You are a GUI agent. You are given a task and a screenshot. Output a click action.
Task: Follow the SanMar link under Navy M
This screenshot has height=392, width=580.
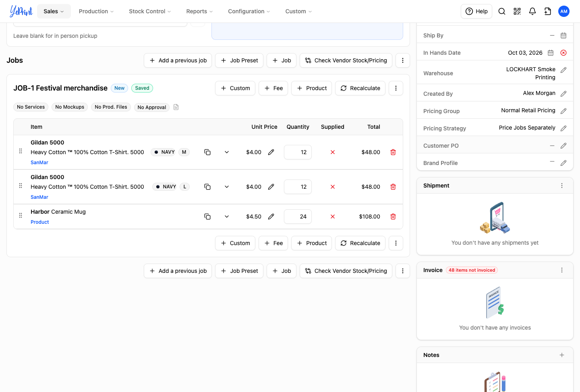(39, 163)
